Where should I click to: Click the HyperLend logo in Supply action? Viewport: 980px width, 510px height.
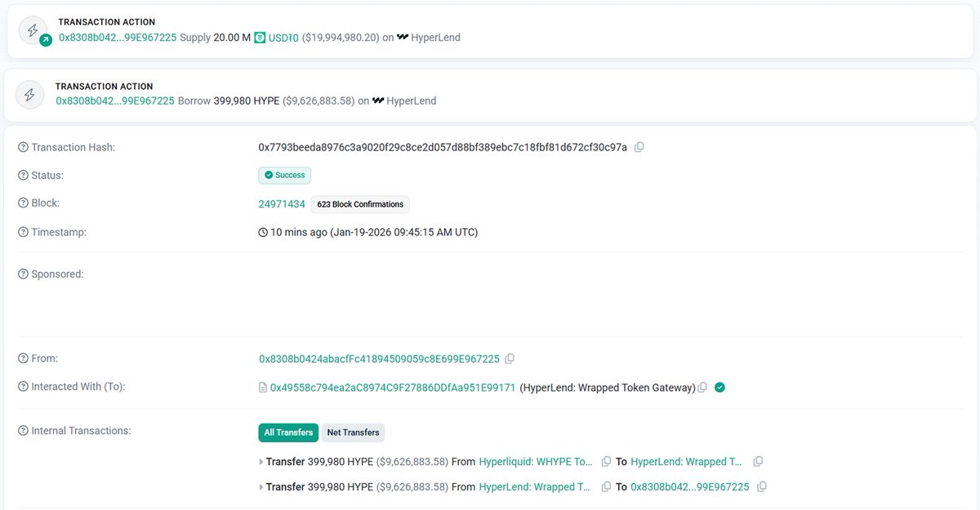click(x=403, y=38)
